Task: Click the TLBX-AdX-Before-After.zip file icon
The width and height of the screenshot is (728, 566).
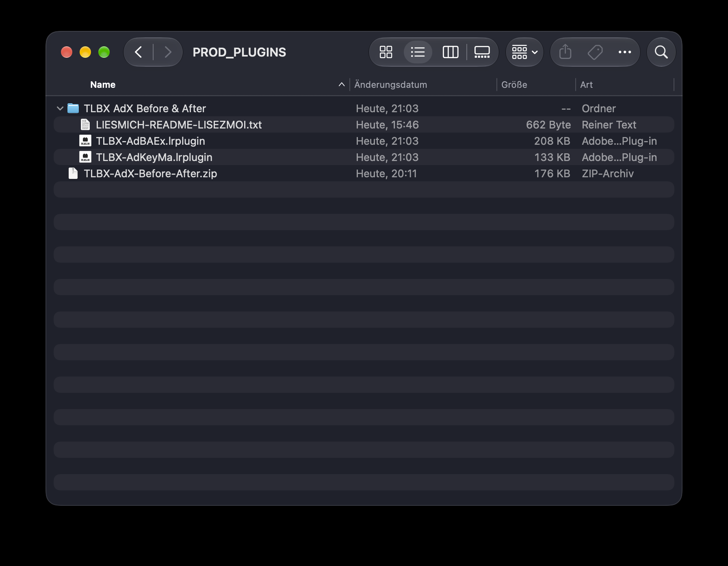Action: tap(73, 173)
